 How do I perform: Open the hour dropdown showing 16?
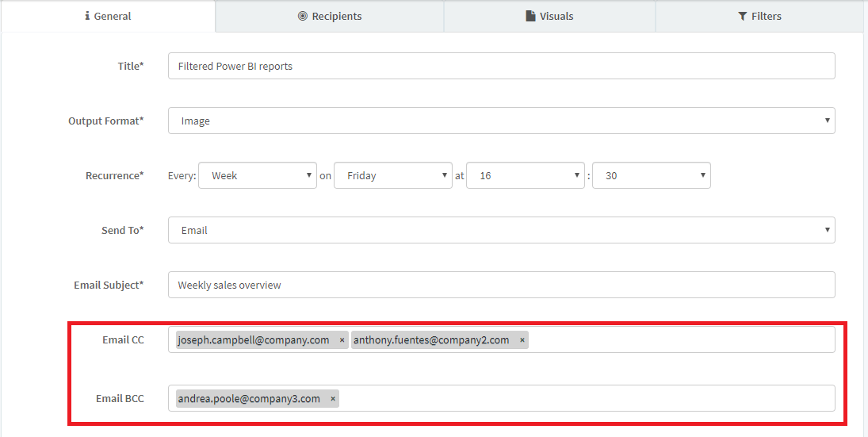pos(526,175)
